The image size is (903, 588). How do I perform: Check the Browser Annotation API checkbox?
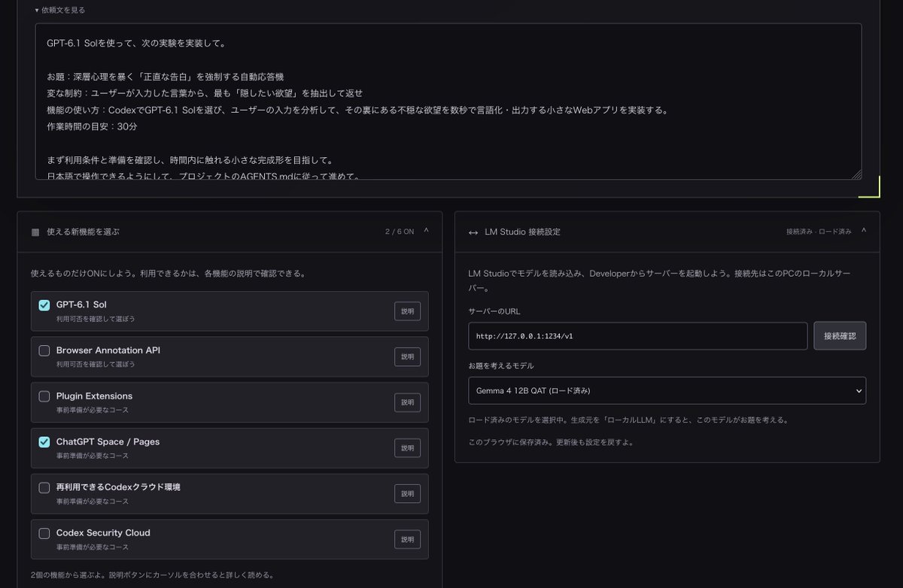(44, 350)
